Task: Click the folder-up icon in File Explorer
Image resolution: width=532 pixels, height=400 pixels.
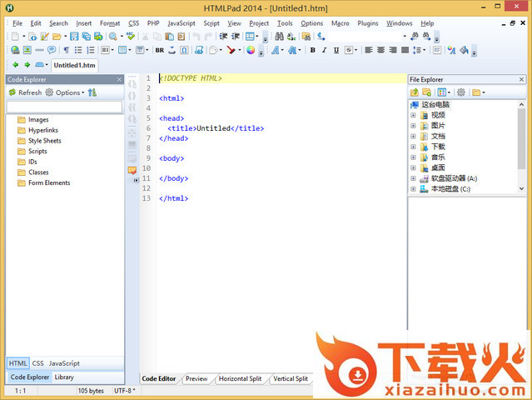Action: (415, 92)
